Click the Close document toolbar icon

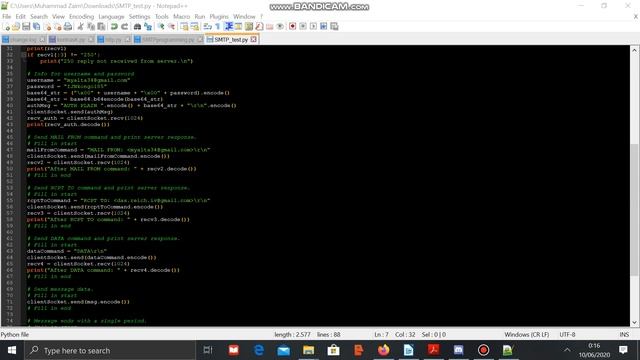(47, 27)
